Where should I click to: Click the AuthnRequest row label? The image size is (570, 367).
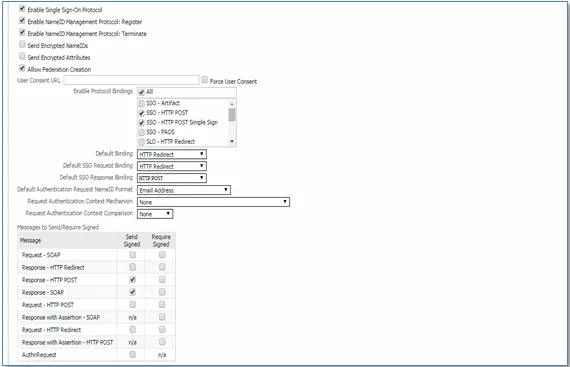click(39, 355)
